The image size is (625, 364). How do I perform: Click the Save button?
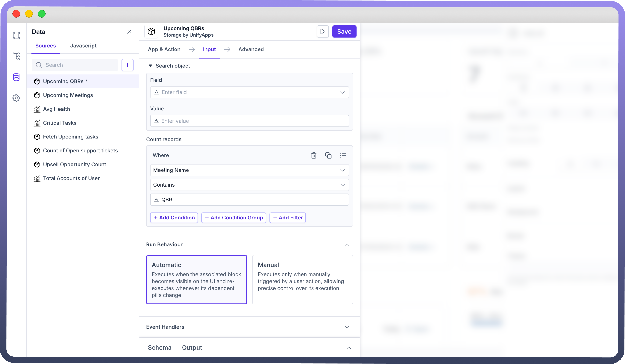[x=344, y=32]
